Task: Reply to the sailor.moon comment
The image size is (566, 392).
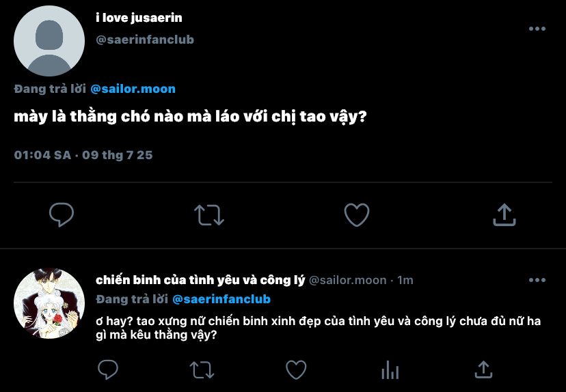Action: click(x=108, y=369)
